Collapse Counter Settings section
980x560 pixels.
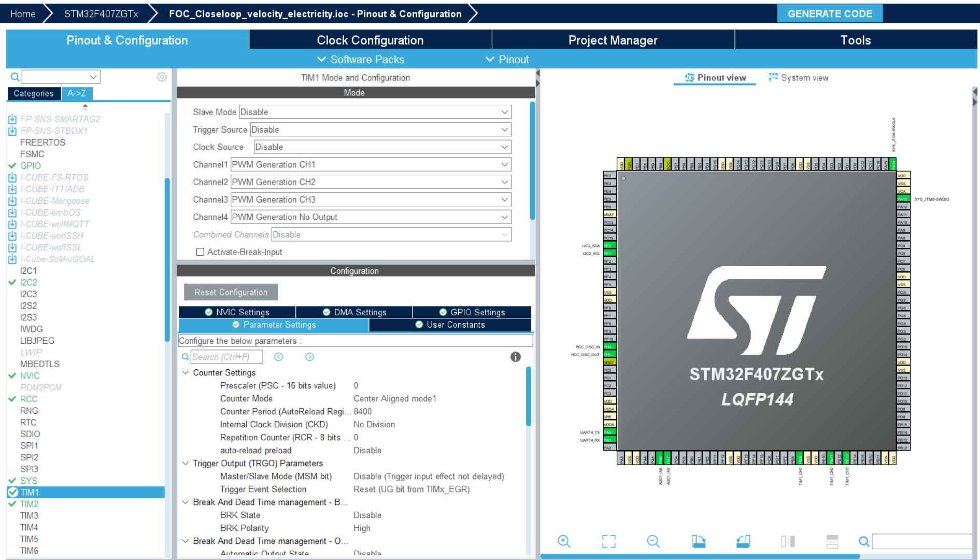[186, 373]
